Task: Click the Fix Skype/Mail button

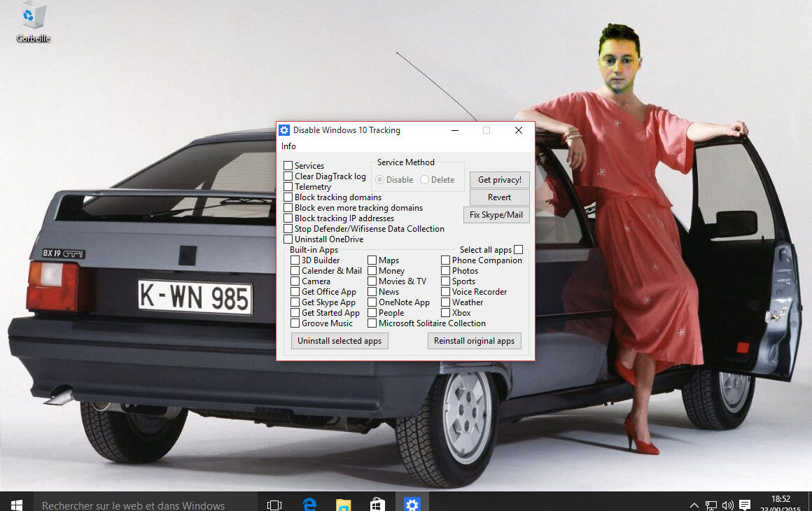Action: click(496, 215)
